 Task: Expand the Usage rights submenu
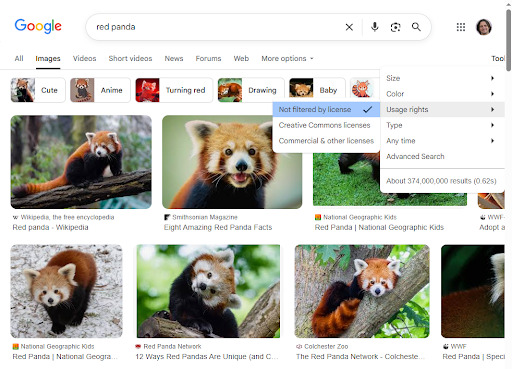click(x=442, y=109)
